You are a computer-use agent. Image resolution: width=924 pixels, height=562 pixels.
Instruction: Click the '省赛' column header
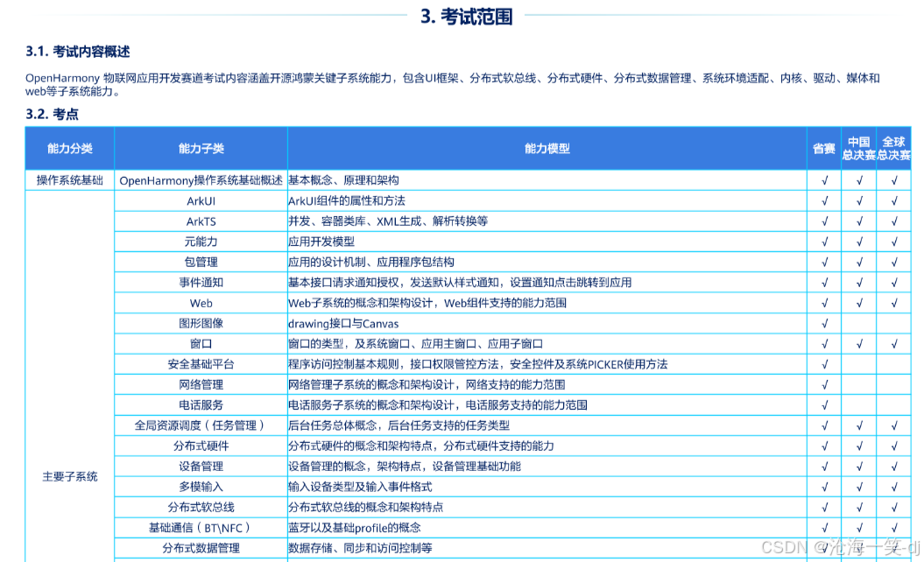pyautogui.click(x=824, y=149)
